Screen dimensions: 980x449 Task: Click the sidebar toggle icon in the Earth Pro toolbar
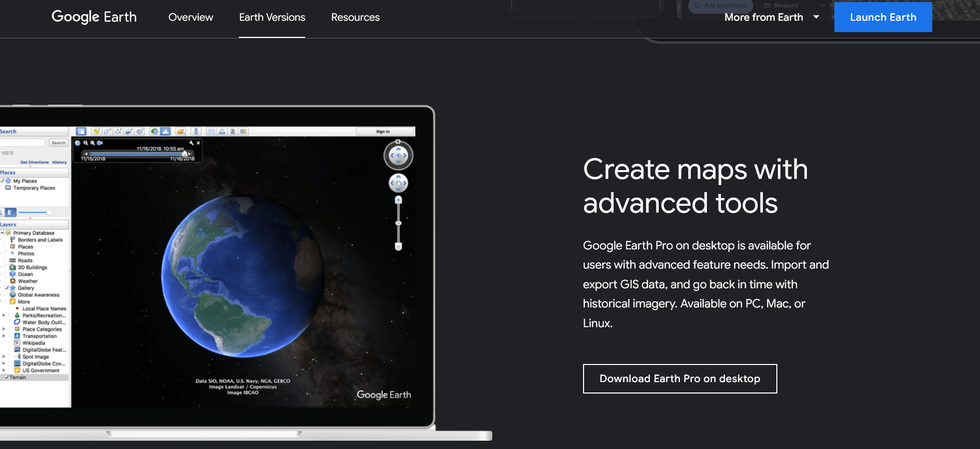pos(81,132)
